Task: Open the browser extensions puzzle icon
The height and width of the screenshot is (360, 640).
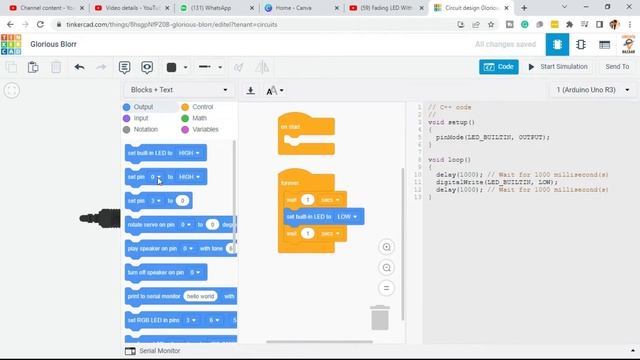Action: 569,24
